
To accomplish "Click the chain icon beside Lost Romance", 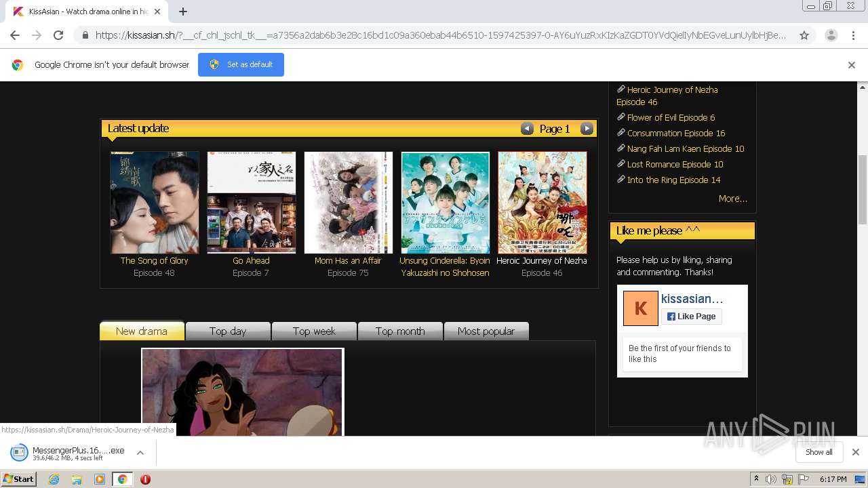I will click(620, 164).
